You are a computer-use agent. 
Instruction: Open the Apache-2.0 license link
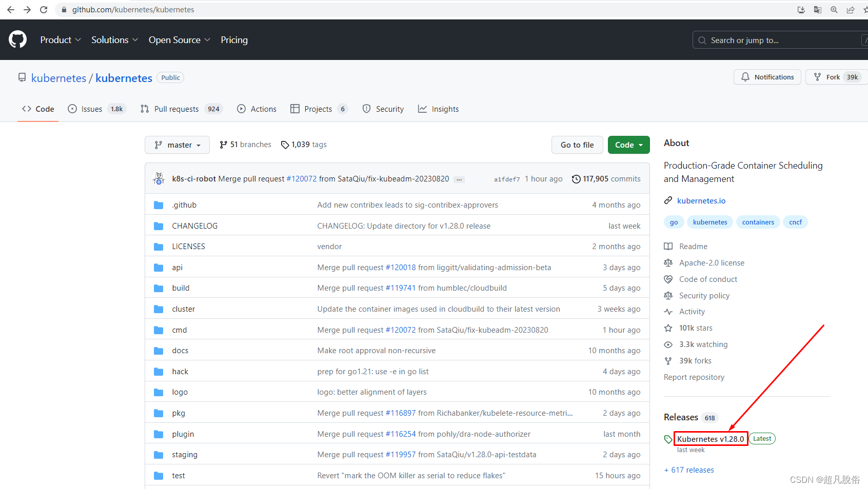click(712, 263)
